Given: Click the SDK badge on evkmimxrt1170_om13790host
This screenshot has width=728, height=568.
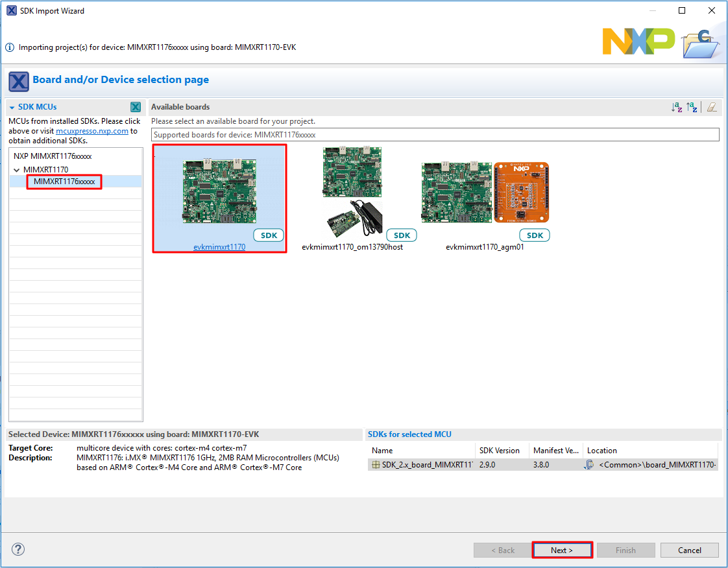Looking at the screenshot, I should click(x=402, y=235).
